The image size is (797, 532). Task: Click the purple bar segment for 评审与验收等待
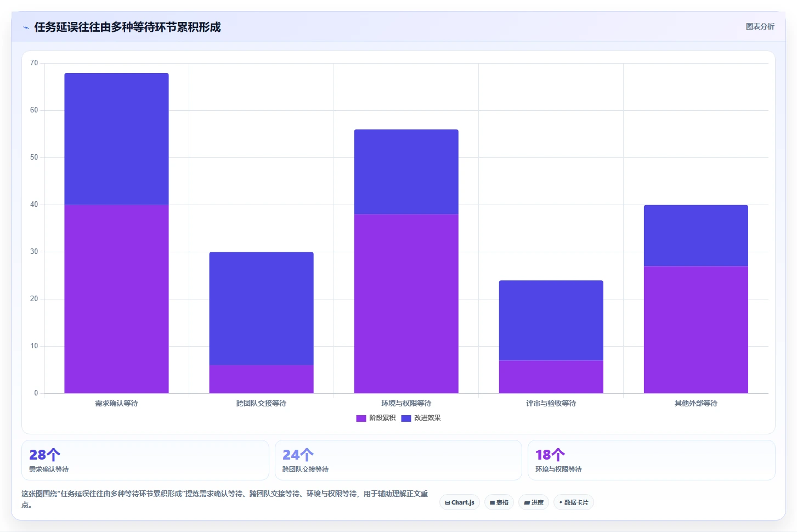click(x=551, y=377)
